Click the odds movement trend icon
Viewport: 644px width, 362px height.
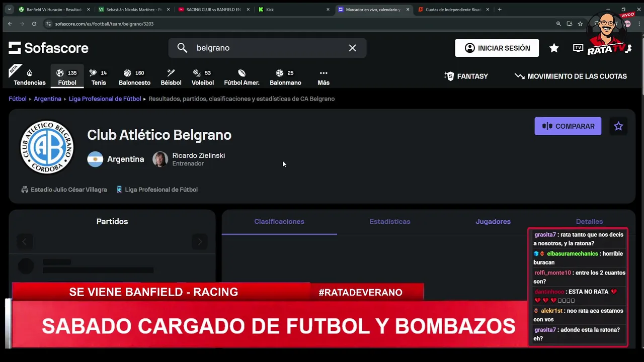[x=520, y=76]
